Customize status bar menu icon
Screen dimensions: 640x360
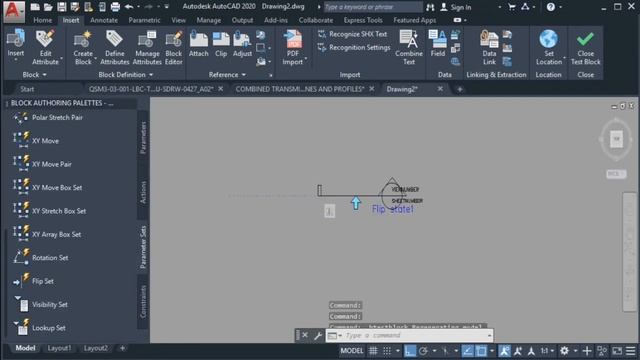point(631,351)
